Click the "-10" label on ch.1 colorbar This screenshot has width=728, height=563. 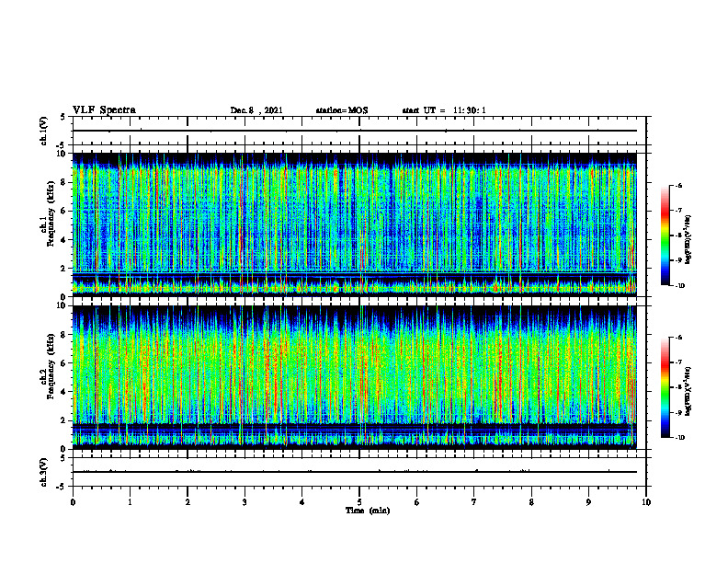click(x=679, y=286)
